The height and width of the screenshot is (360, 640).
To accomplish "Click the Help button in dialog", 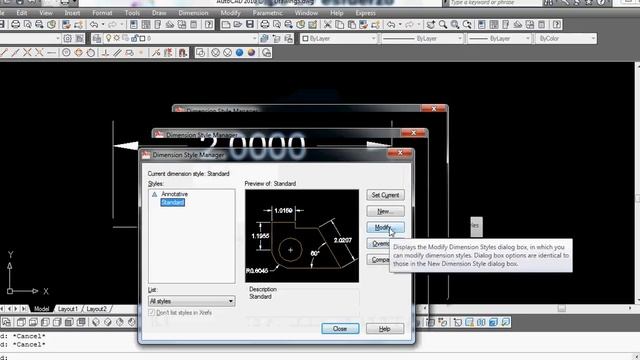I will (x=385, y=329).
